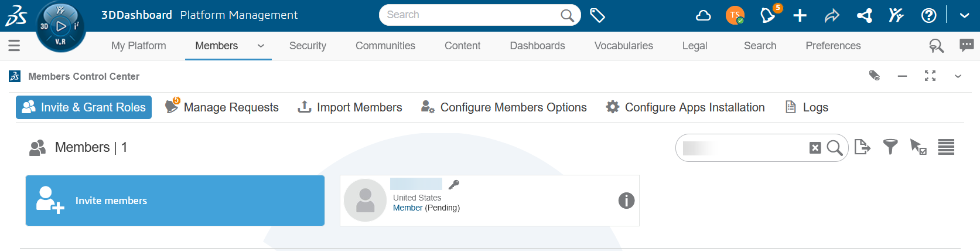980x251 pixels.
Task: Open the 3DS logo home icon
Action: point(16,15)
